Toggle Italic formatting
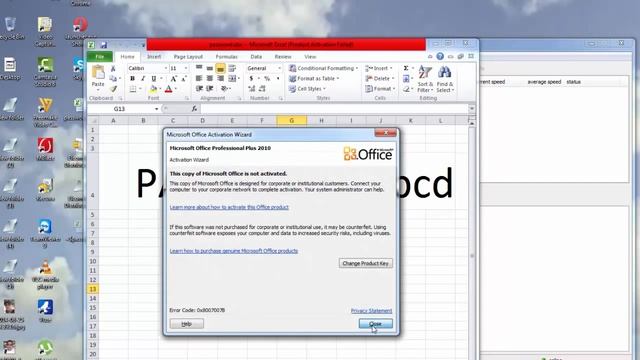640x360 pixels. 143,78
